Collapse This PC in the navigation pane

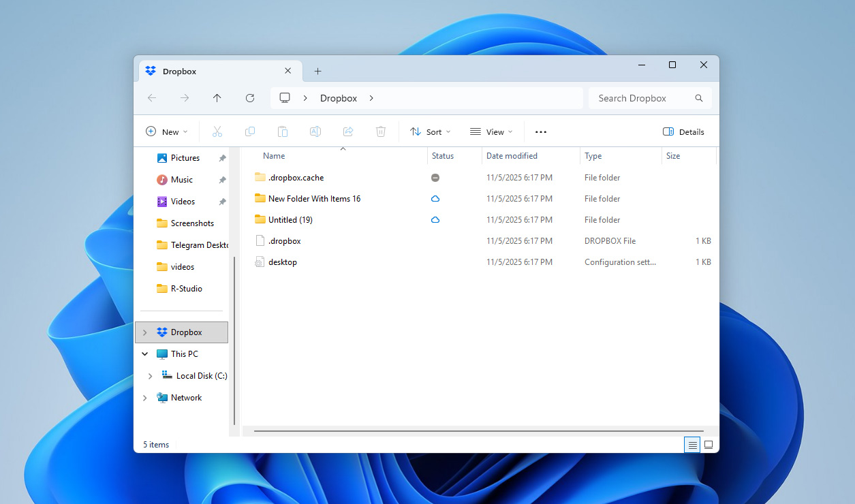(x=144, y=353)
